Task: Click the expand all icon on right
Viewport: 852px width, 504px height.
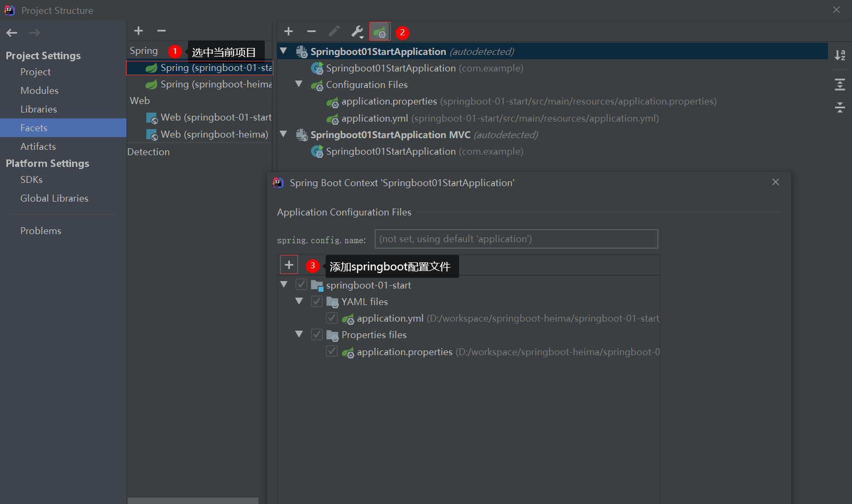Action: coord(840,84)
